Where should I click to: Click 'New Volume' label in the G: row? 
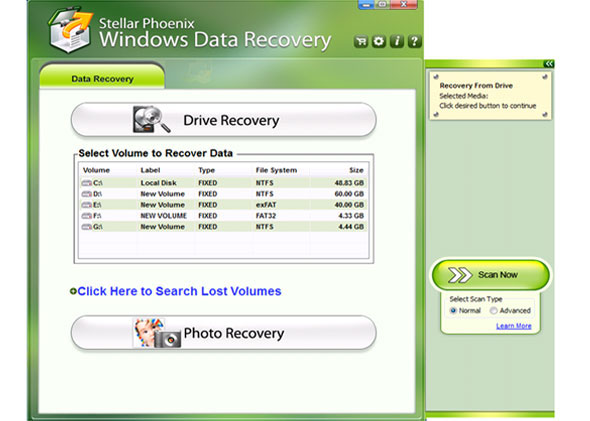[x=163, y=227]
